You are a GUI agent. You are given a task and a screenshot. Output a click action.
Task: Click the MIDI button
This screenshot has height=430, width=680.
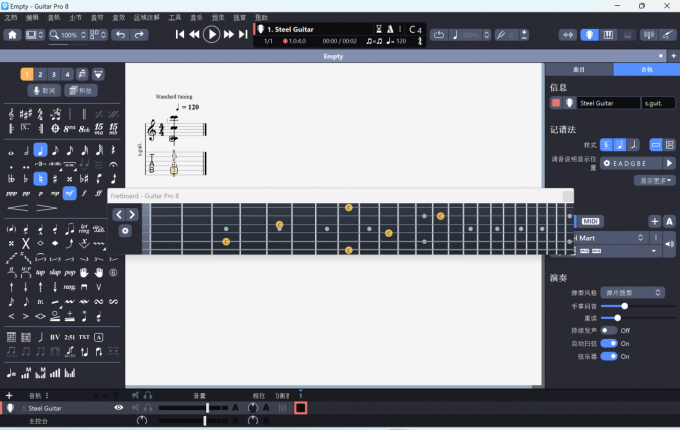[590, 221]
